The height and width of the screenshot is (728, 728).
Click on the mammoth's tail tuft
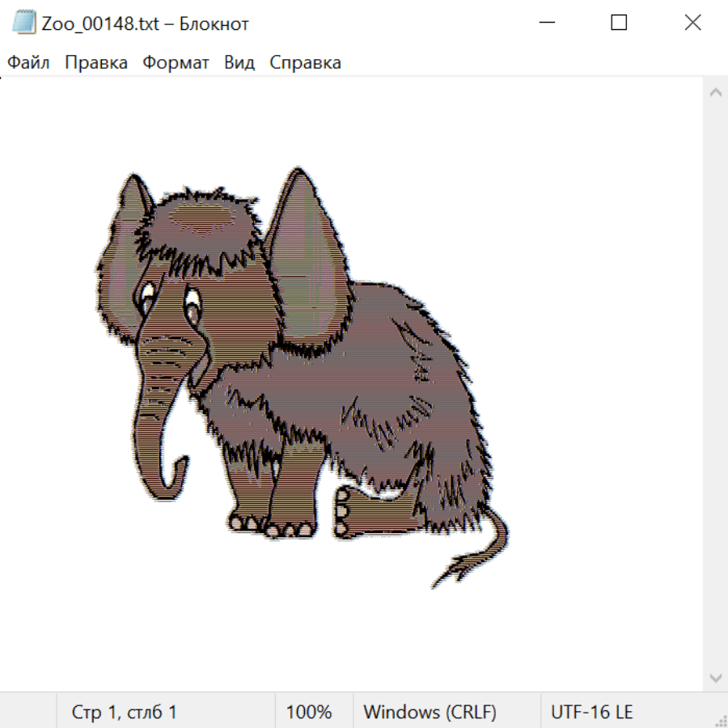(461, 570)
